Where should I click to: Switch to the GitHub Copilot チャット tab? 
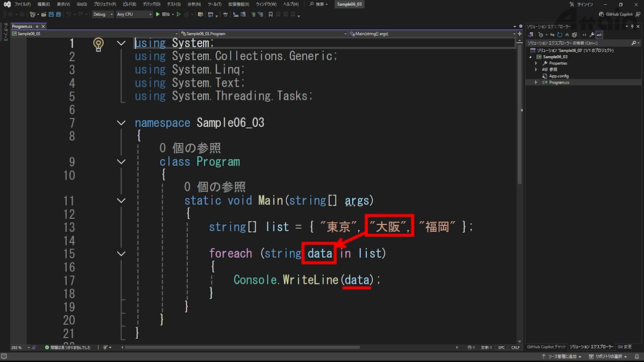click(x=546, y=347)
